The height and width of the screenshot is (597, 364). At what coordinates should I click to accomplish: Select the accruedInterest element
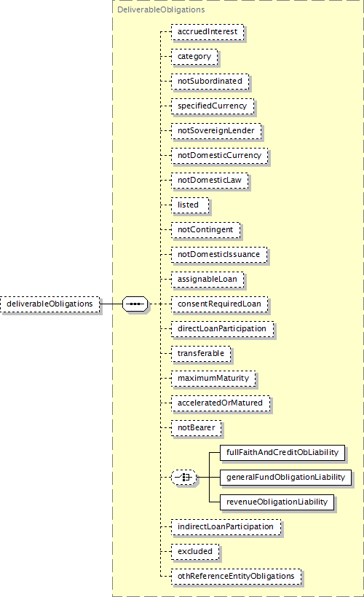[x=207, y=31]
